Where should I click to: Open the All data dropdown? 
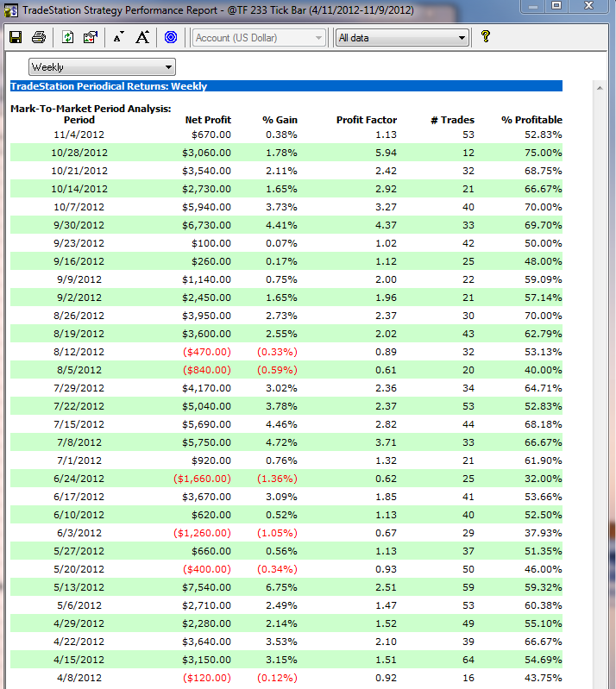[402, 38]
